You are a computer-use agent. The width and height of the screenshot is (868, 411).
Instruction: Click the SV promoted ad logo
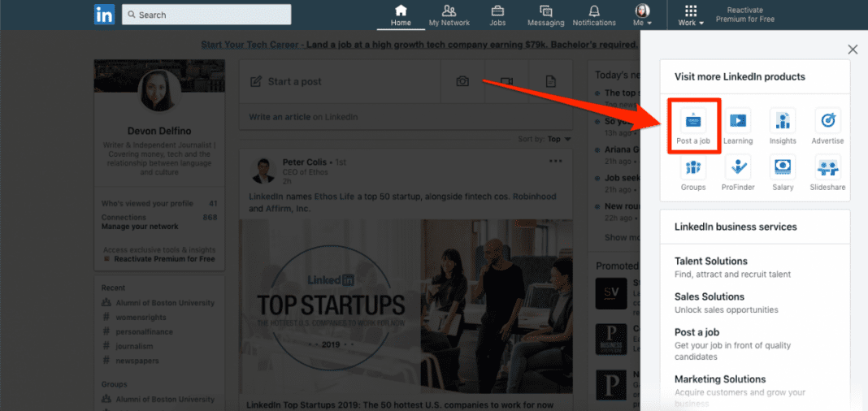click(611, 293)
